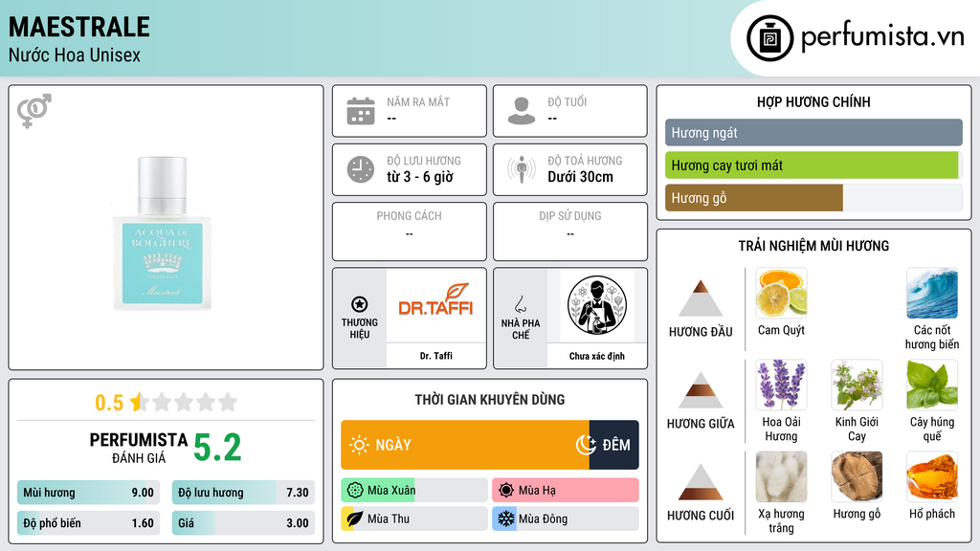Open the Xạ hương trắng note image

click(x=781, y=476)
